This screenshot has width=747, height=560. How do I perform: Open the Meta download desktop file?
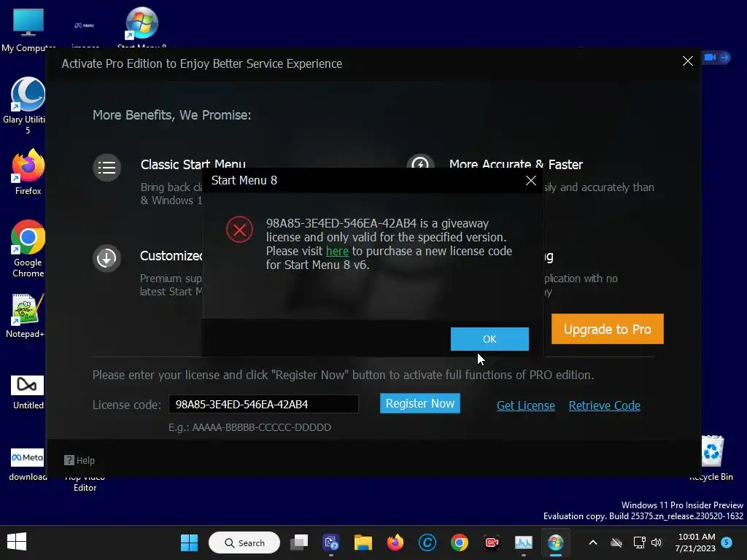[28, 464]
